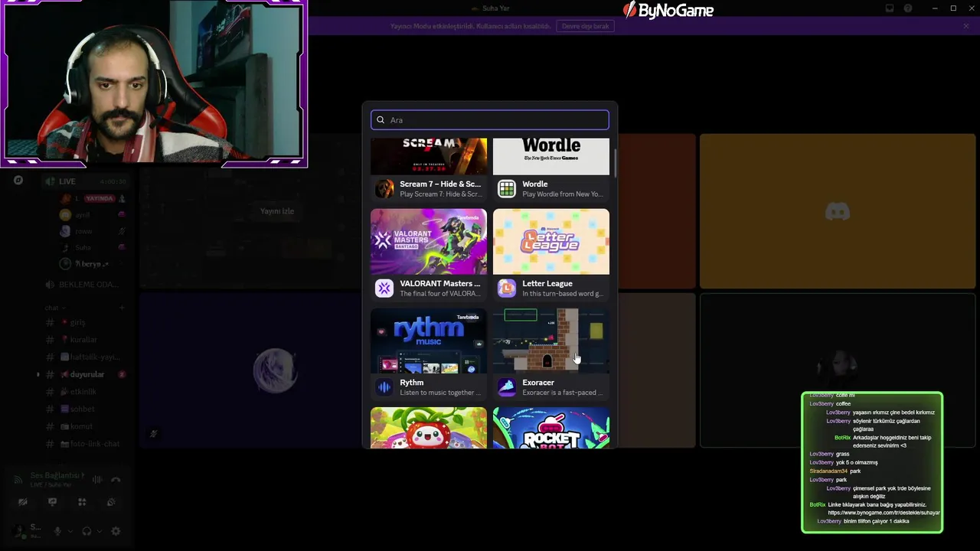Screen dimensions: 980x551
Task: Open the giriş text channel
Action: [x=84, y=322]
